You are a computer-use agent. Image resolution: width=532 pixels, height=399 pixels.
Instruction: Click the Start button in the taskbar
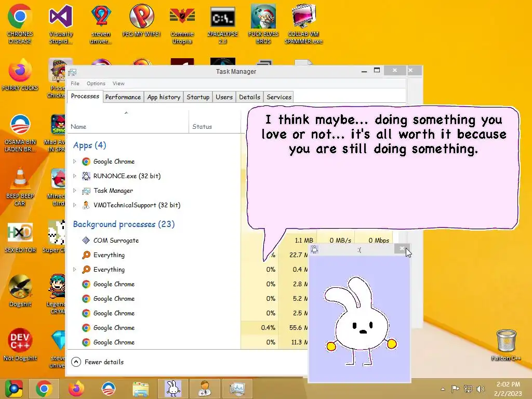[14, 389]
